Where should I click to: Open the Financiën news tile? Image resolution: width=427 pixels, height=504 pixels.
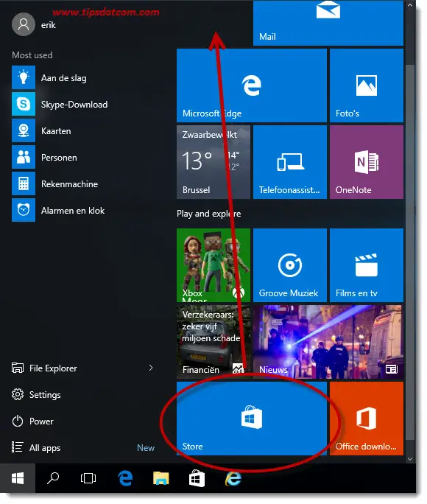pyautogui.click(x=213, y=342)
